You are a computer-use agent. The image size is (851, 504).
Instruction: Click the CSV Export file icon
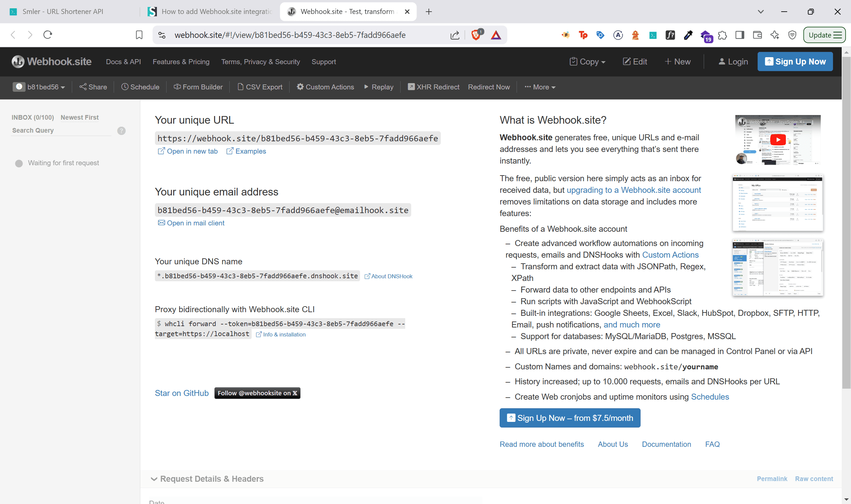pyautogui.click(x=240, y=87)
